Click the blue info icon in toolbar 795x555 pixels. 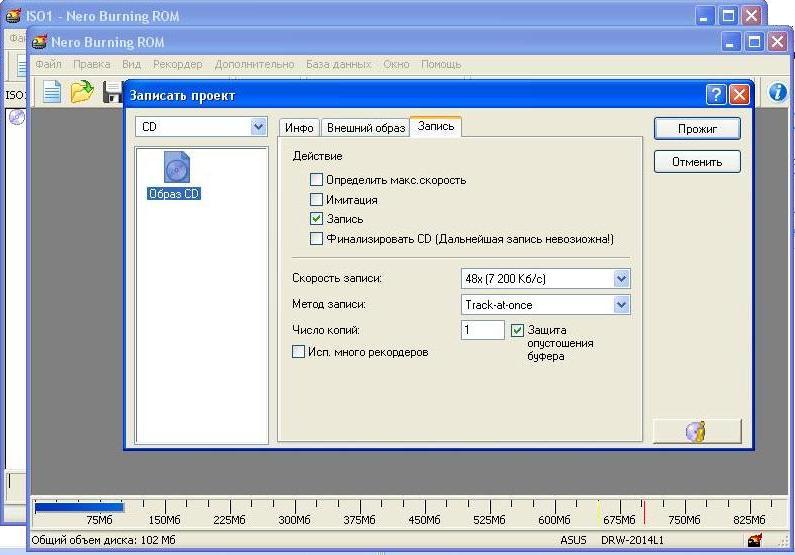[777, 92]
